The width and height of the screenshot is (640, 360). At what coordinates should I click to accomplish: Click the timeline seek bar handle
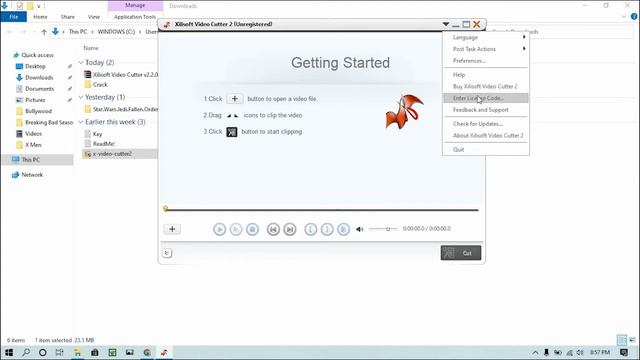[x=166, y=209]
